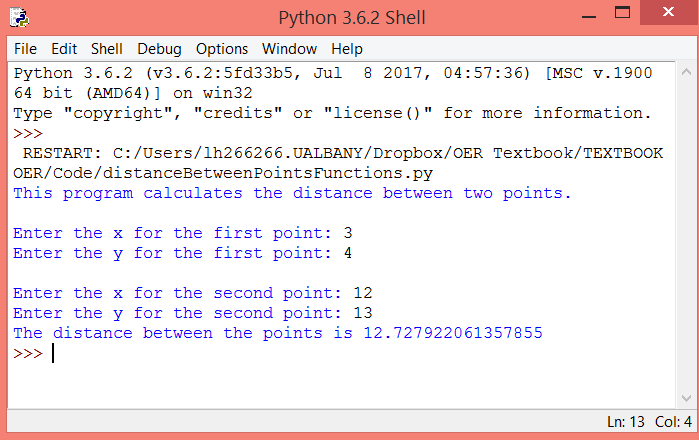Click the distance result output line
Image resolution: width=699 pixels, height=440 pixels.
tap(277, 333)
